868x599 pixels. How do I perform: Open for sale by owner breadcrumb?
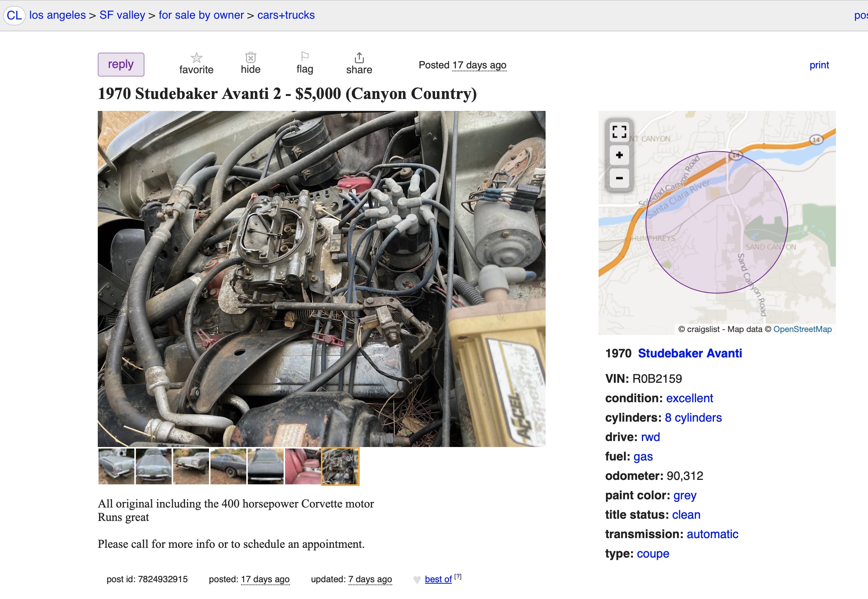(x=201, y=15)
